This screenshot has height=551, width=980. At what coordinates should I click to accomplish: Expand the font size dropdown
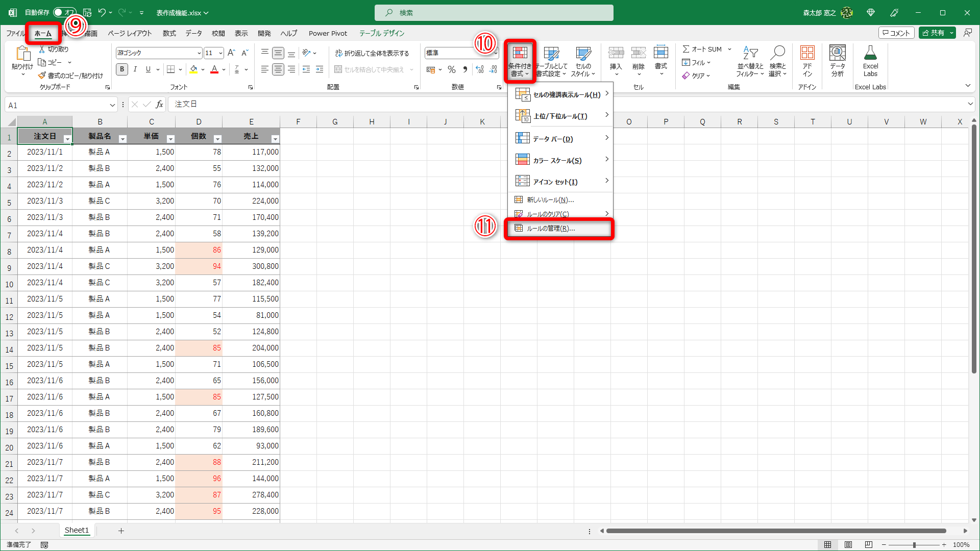220,53
